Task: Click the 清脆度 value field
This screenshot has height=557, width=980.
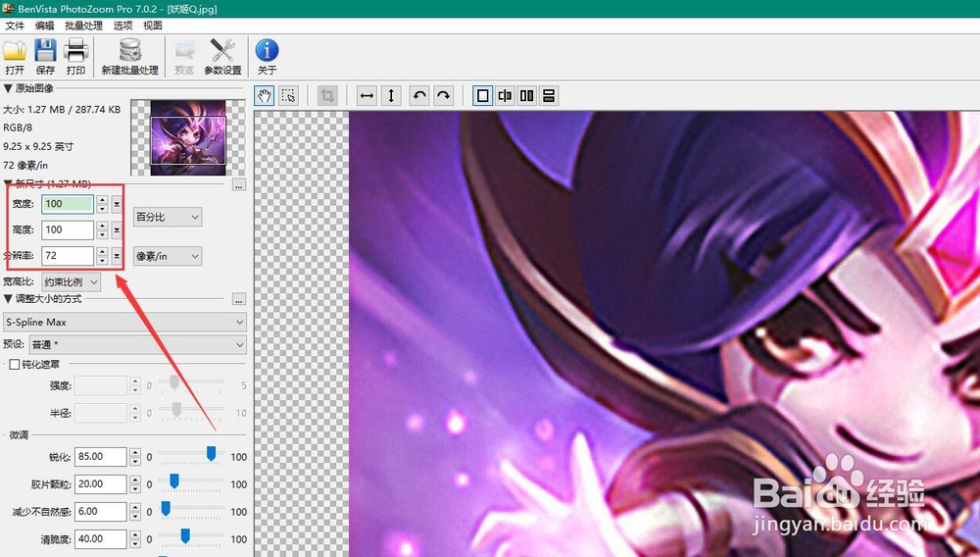Action: click(101, 539)
